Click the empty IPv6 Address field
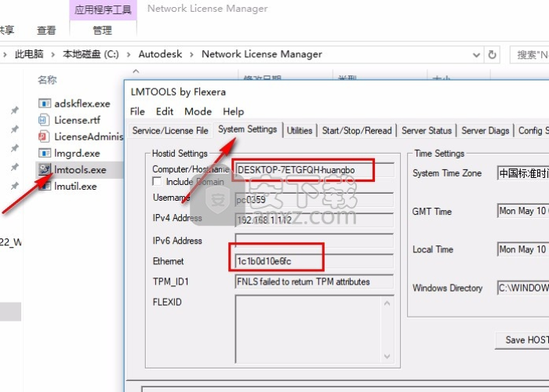Viewport: 549px width, 392px height. [x=314, y=241]
